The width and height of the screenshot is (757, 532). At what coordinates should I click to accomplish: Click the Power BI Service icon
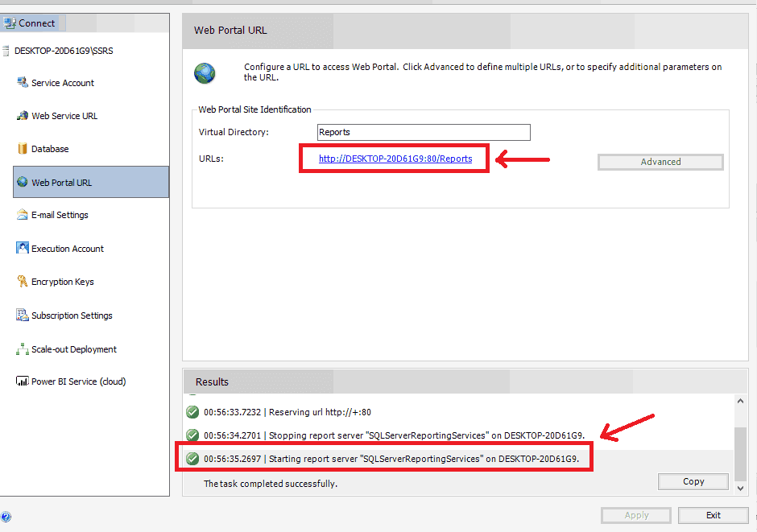[23, 381]
